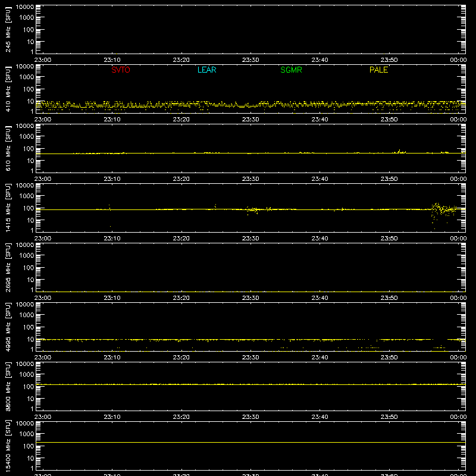
Task: Click the green SGMR station label
Action: click(291, 70)
